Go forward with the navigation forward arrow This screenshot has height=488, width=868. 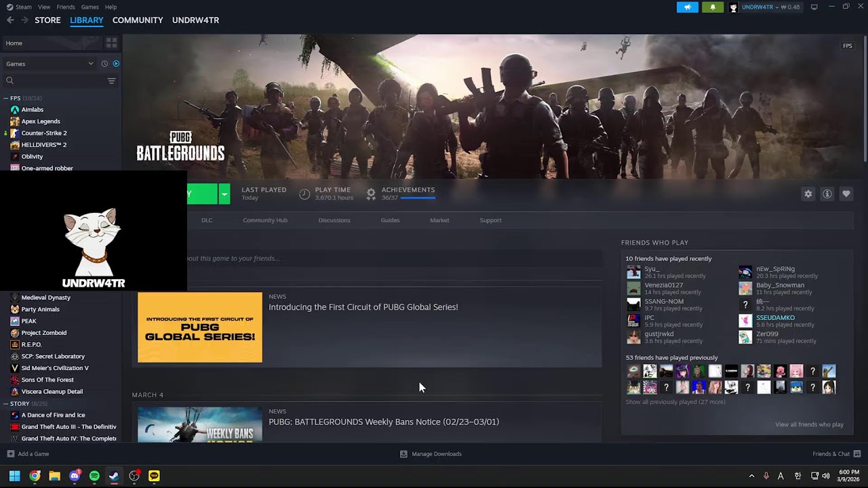tap(25, 20)
